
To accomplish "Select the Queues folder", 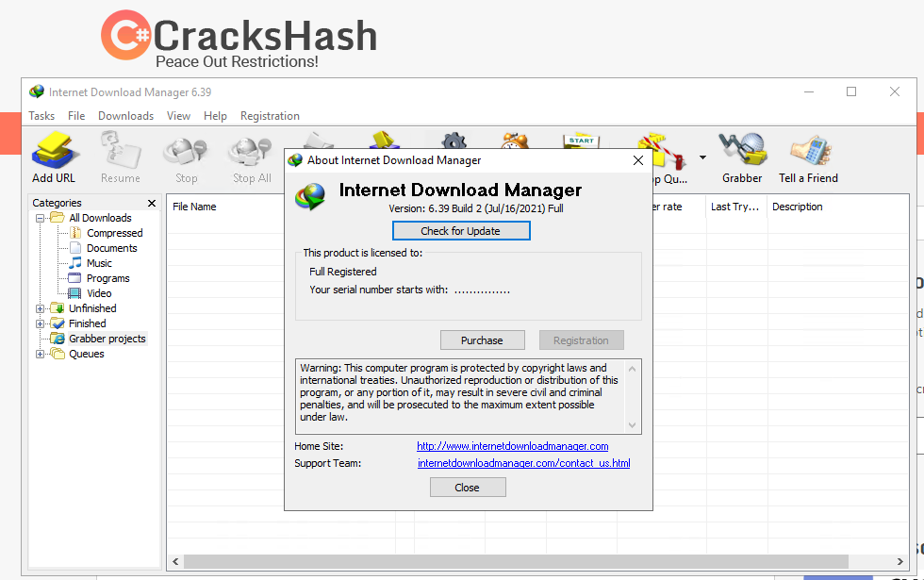I will pos(86,354).
